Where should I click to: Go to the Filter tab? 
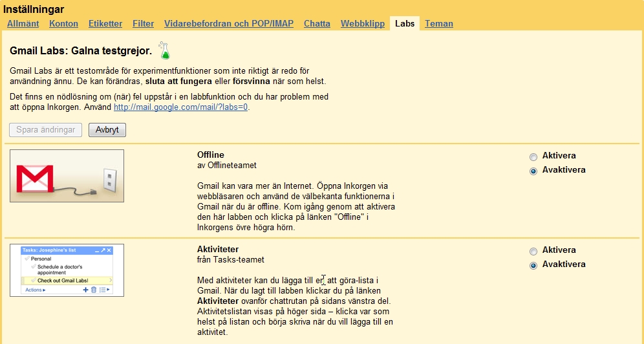click(x=144, y=23)
